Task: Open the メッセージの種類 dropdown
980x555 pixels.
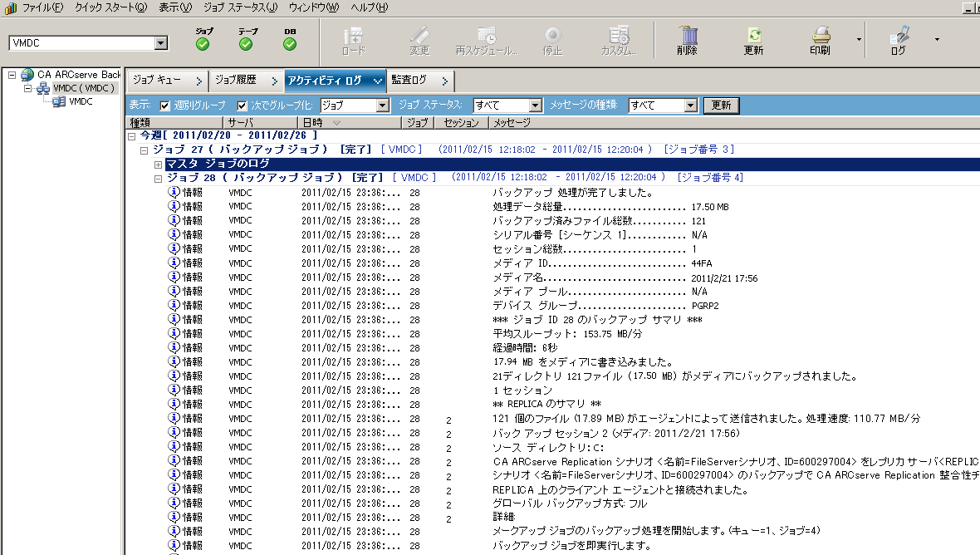Action: (691, 106)
